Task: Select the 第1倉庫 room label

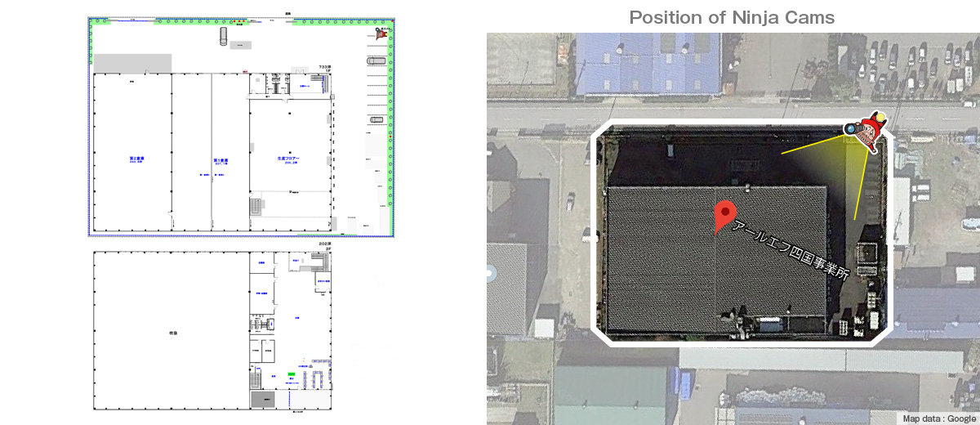Action: (219, 161)
